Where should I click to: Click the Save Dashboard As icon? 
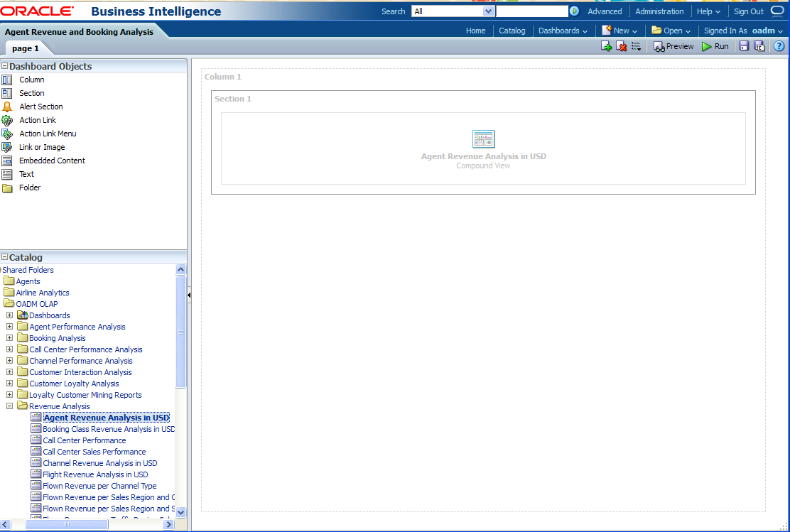[759, 46]
